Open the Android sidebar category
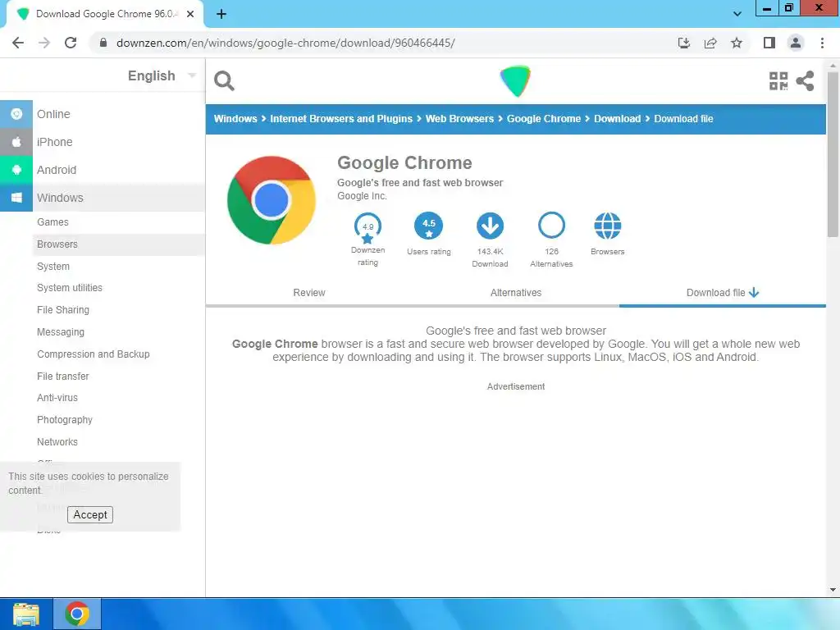The height and width of the screenshot is (630, 840). coord(57,170)
